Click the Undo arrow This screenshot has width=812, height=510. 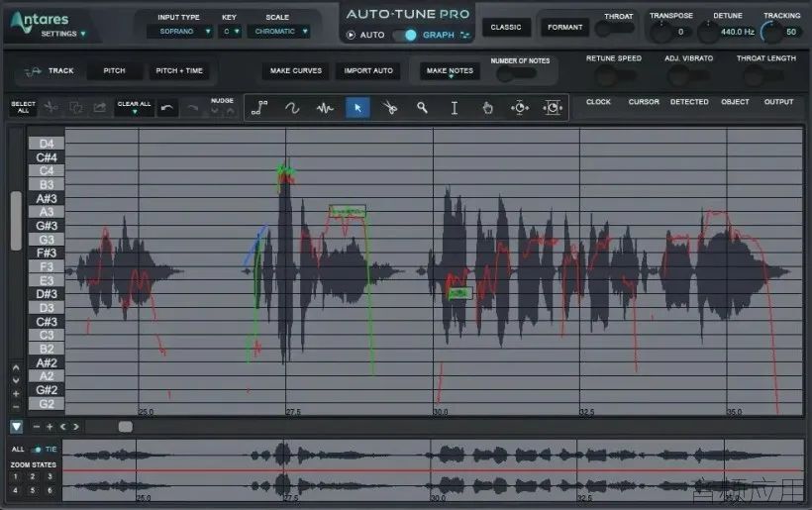coord(166,108)
